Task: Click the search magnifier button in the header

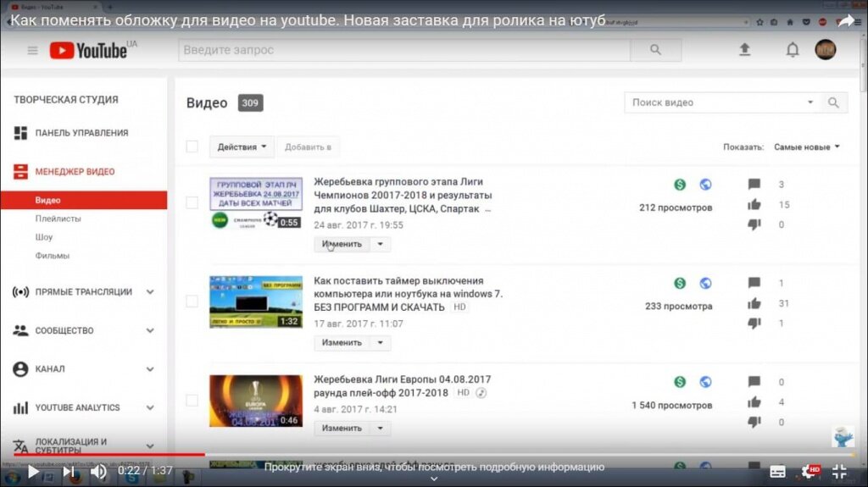Action: 655,50
